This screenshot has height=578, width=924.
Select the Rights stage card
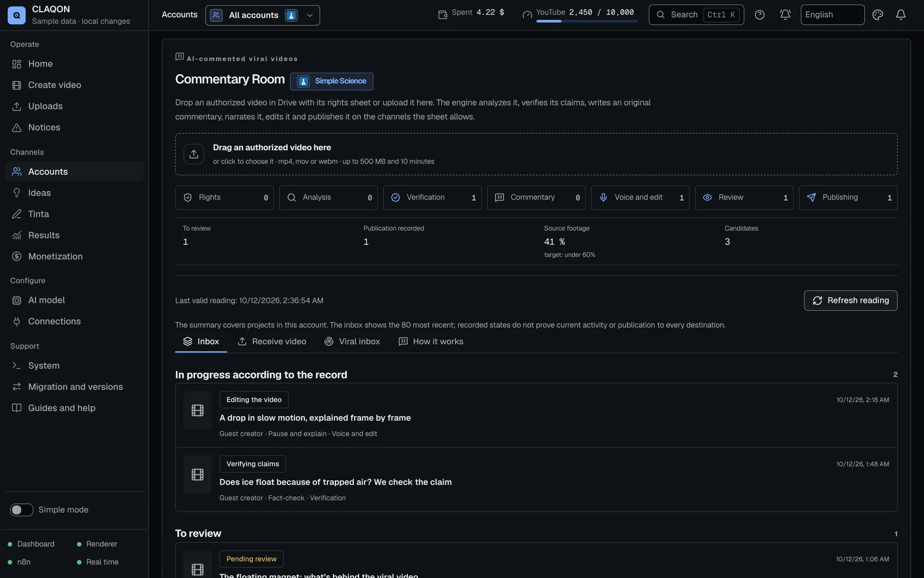tap(225, 198)
